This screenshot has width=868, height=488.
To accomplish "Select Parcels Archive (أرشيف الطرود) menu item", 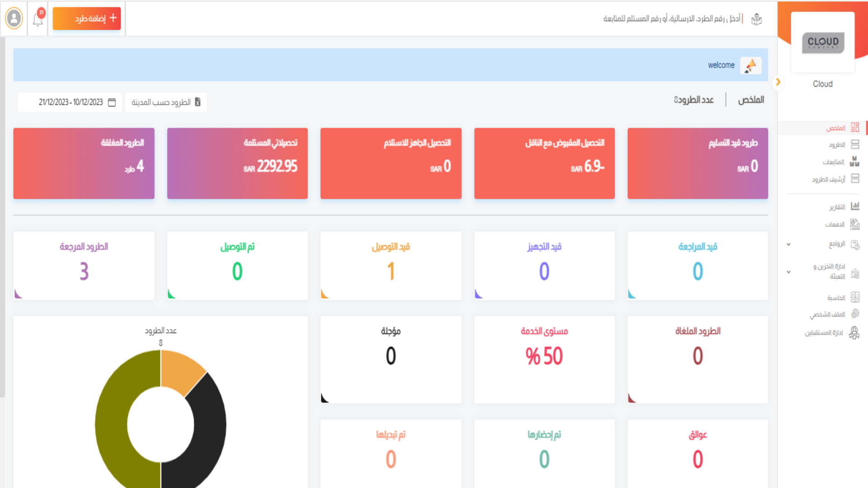I will [828, 179].
